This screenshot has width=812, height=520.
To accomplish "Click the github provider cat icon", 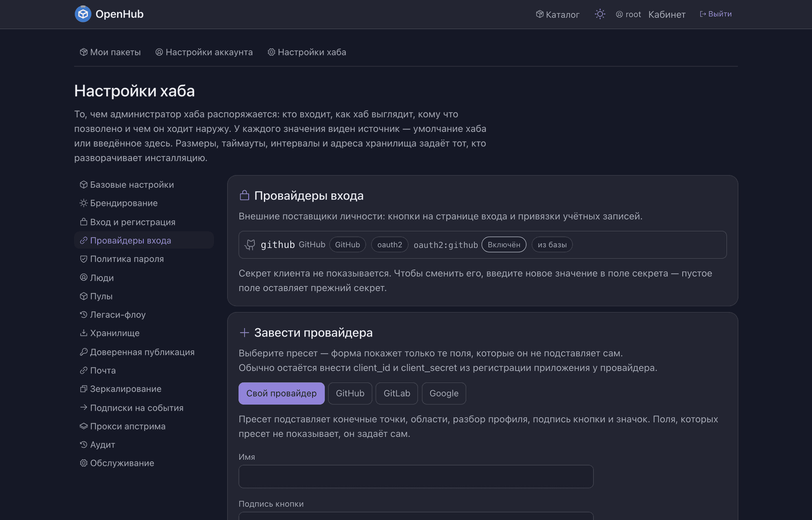I will pyautogui.click(x=250, y=244).
